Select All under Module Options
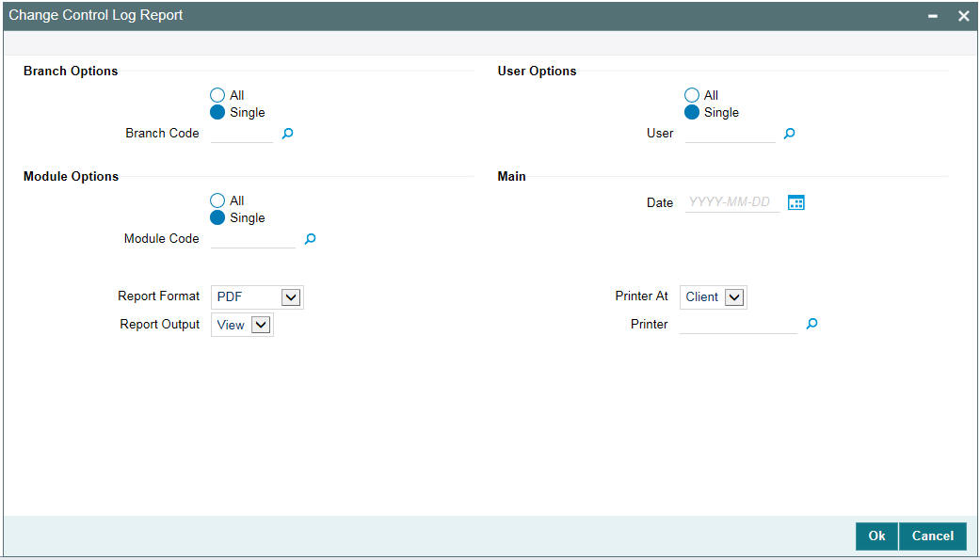Screen dimensions: 980x560 click(x=217, y=200)
